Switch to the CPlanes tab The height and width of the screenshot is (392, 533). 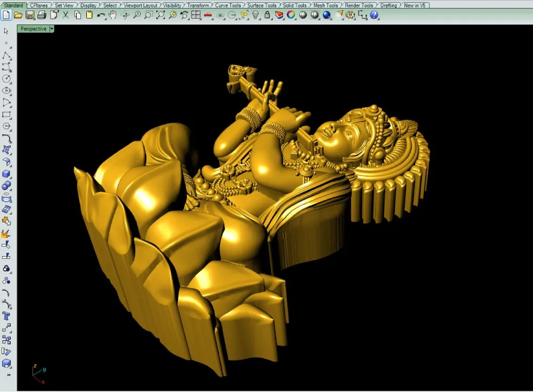point(39,5)
